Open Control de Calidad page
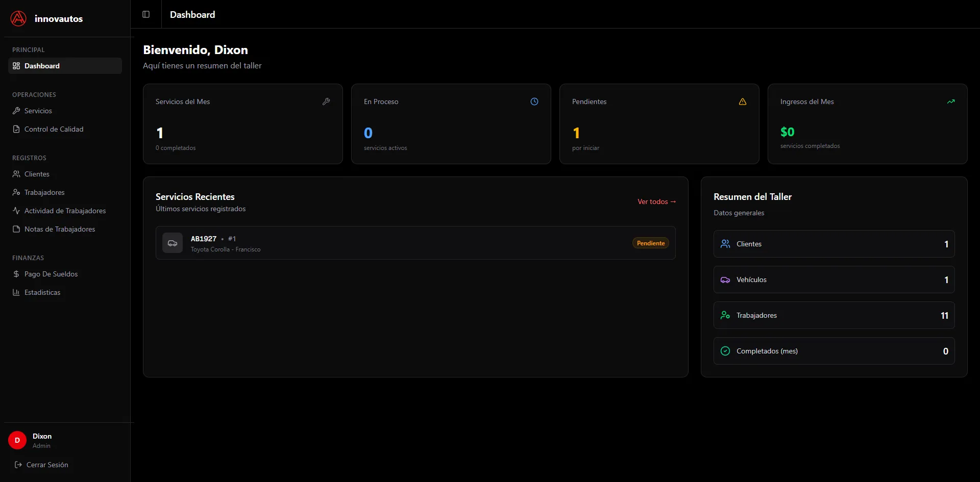The width and height of the screenshot is (980, 482). tap(54, 129)
